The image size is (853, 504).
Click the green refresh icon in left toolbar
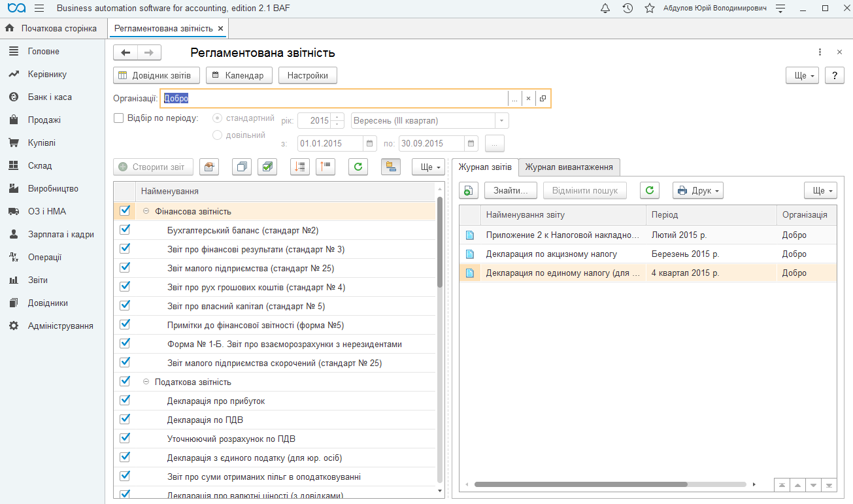click(358, 167)
